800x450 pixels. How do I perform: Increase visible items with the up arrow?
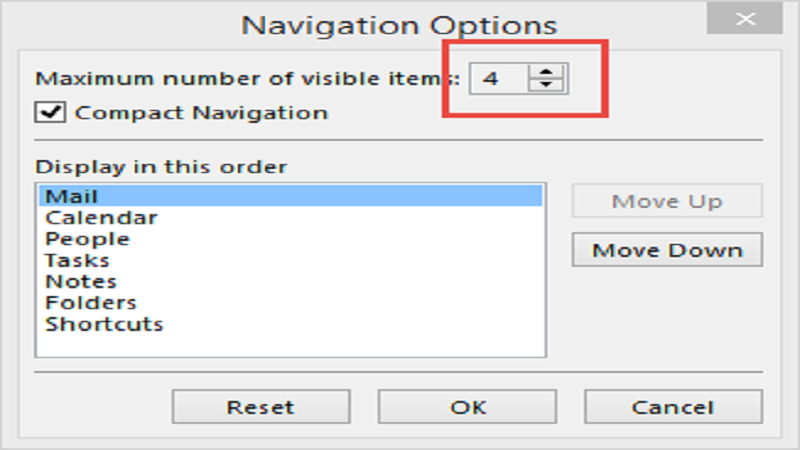[x=545, y=70]
